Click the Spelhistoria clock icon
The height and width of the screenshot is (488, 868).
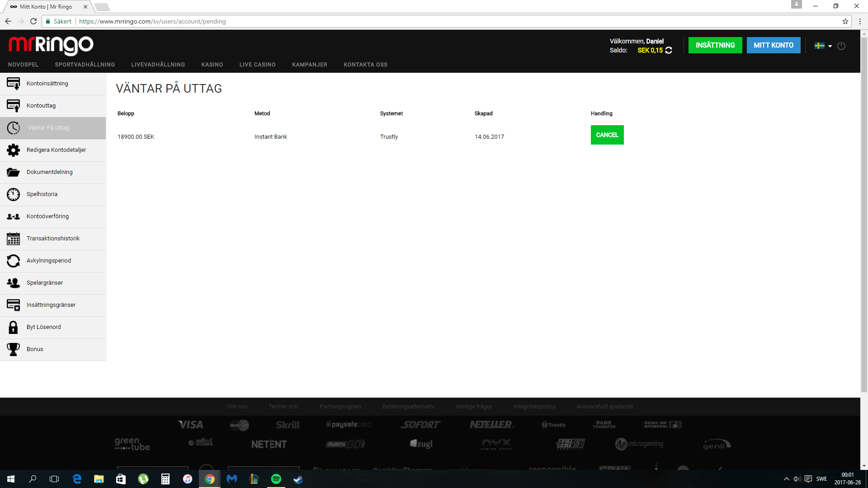[13, 194]
